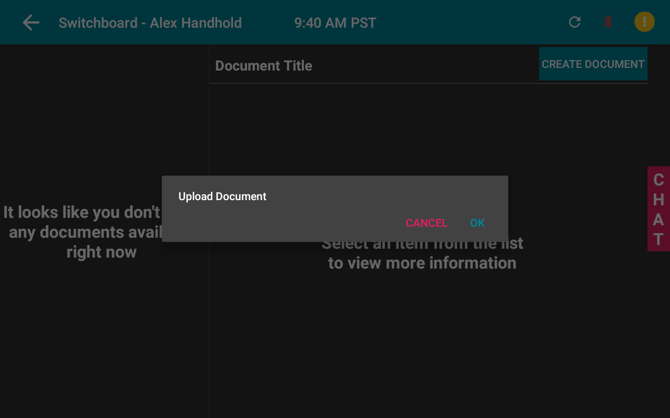Select the word 'Switchboard' in the header
This screenshot has height=418, width=670.
tap(98, 23)
